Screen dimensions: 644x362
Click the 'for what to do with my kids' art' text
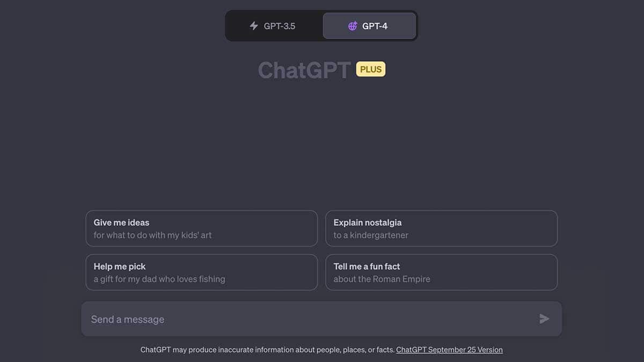click(152, 235)
